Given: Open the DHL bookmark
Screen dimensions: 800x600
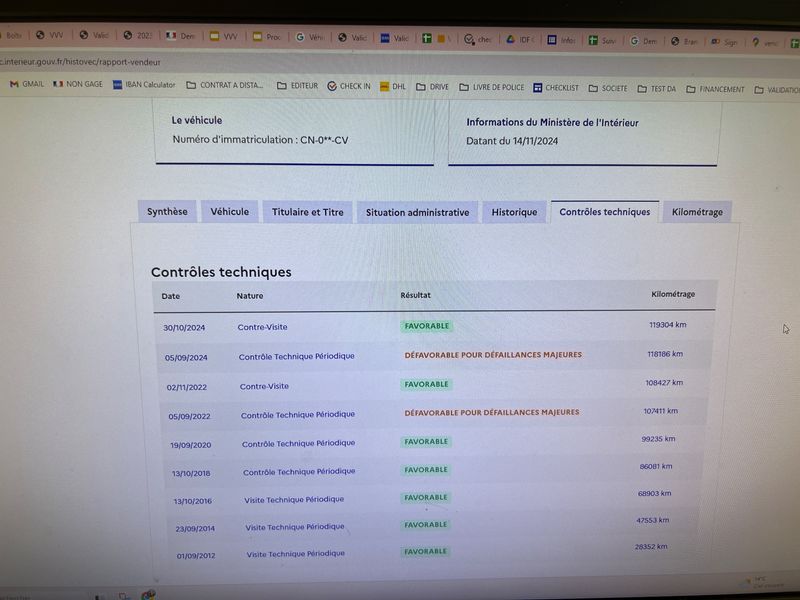Looking at the screenshot, I should (393, 87).
